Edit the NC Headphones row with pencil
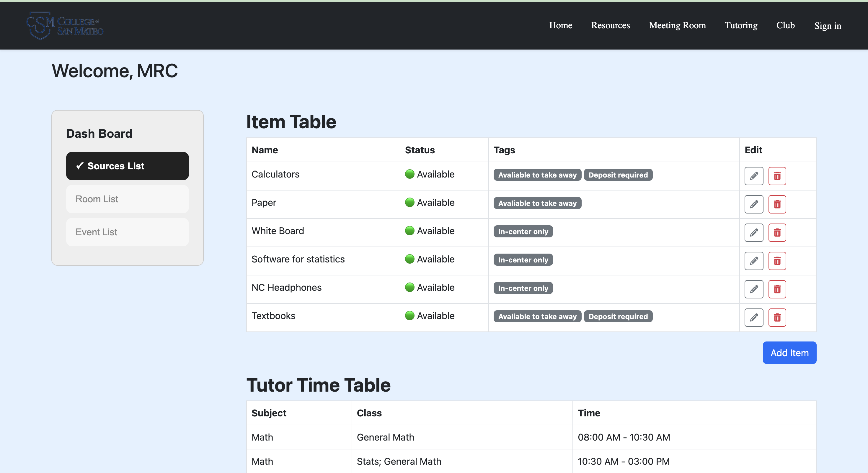The height and width of the screenshot is (473, 868). click(754, 289)
